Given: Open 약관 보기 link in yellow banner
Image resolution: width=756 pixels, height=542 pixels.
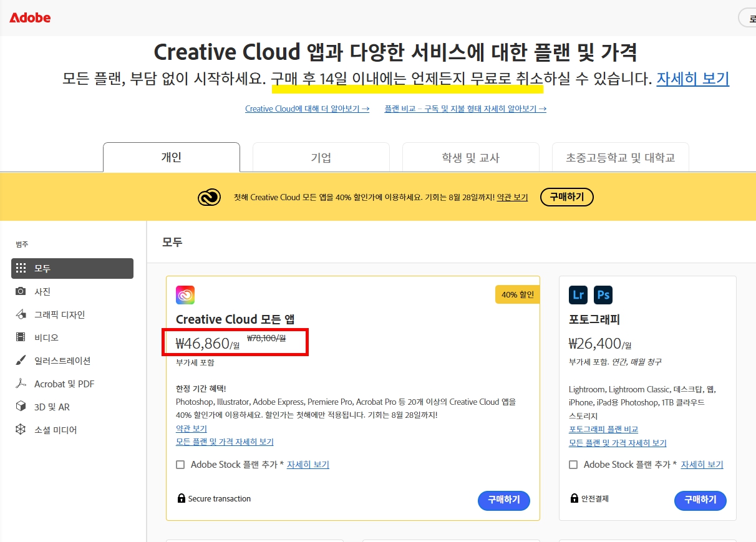Looking at the screenshot, I should pyautogui.click(x=512, y=197).
